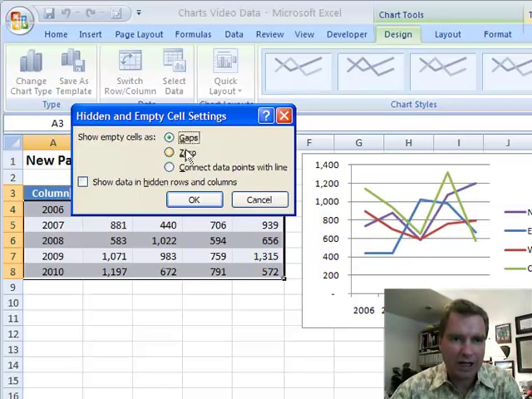Open the View ribbon tab
Image resolution: width=532 pixels, height=399 pixels.
(x=304, y=34)
